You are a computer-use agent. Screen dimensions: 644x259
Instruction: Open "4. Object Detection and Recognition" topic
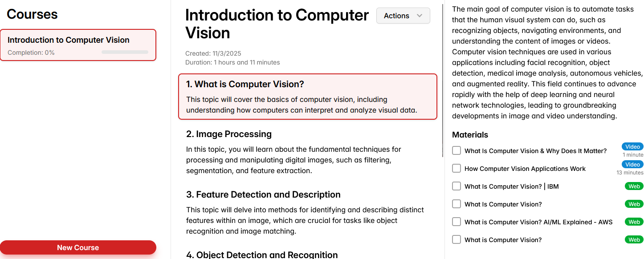[261, 255]
